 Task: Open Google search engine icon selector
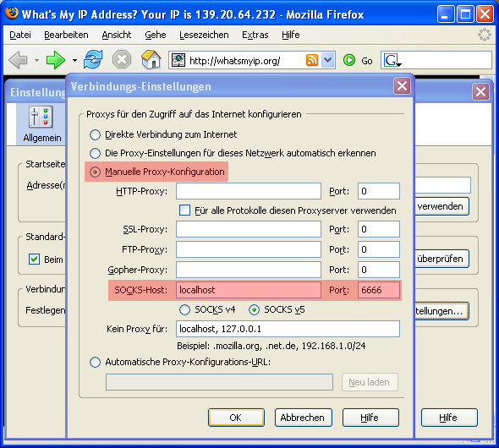tap(392, 60)
